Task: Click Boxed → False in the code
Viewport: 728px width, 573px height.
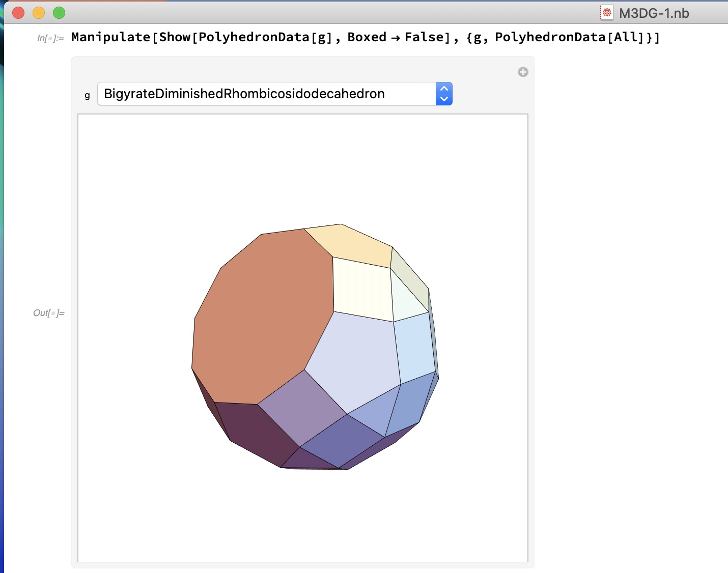Action: (x=395, y=37)
